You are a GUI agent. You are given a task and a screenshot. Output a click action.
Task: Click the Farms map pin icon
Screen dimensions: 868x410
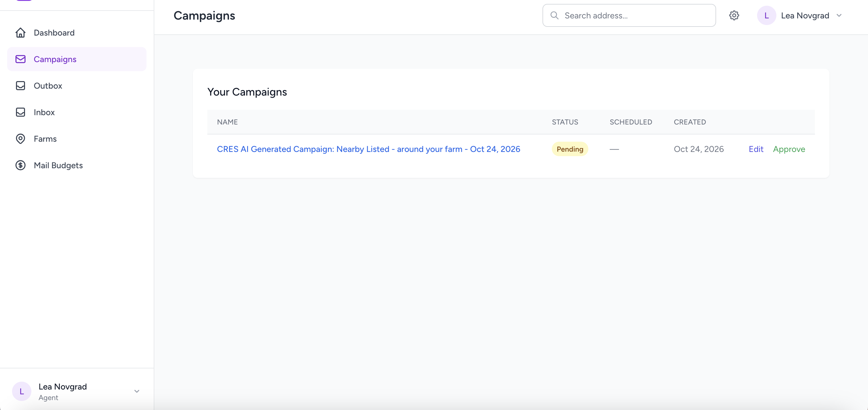tap(20, 139)
